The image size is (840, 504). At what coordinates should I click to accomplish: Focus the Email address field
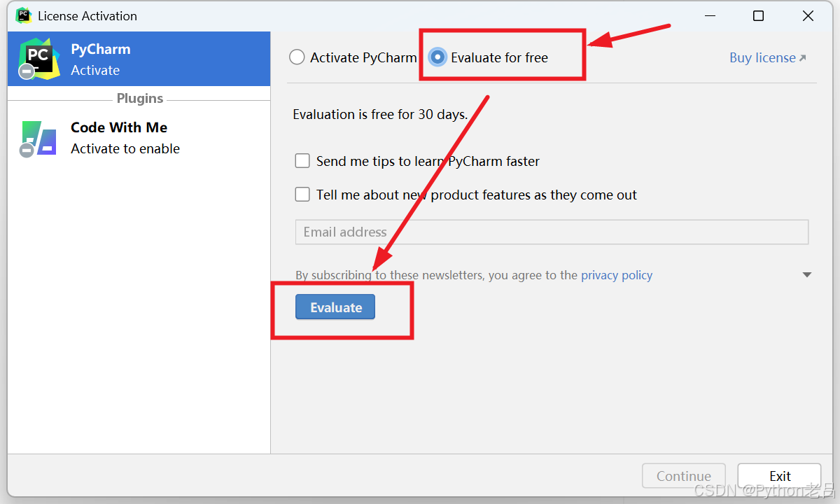[552, 232]
